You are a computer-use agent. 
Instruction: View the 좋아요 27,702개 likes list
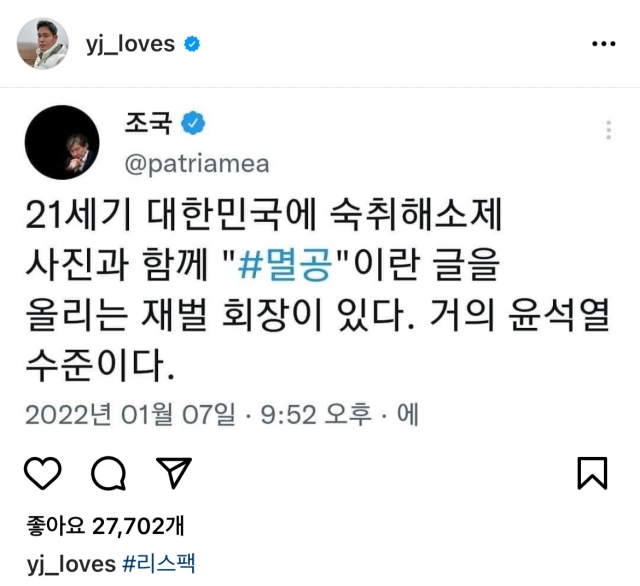(105, 526)
